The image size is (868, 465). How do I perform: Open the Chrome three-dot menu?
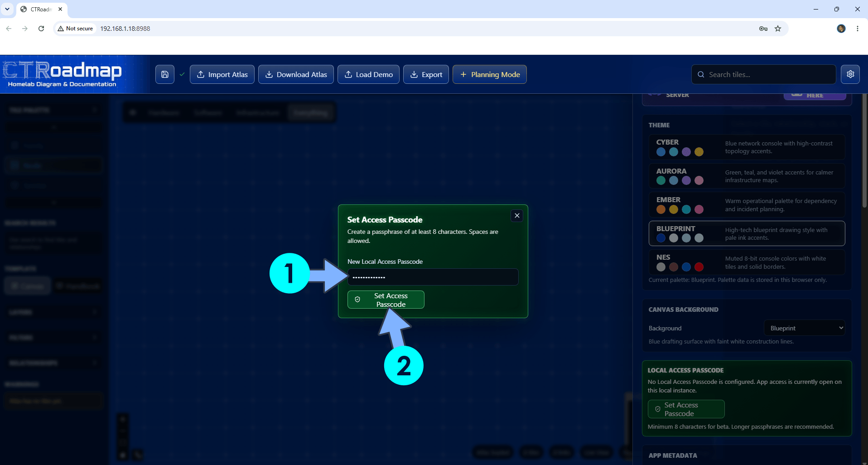tap(858, 29)
